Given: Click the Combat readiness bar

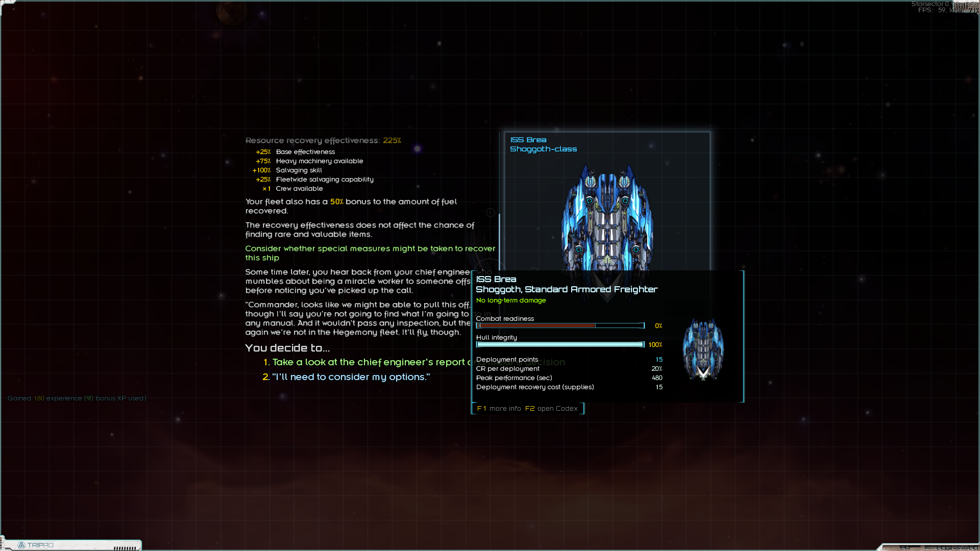Looking at the screenshot, I should click(560, 325).
